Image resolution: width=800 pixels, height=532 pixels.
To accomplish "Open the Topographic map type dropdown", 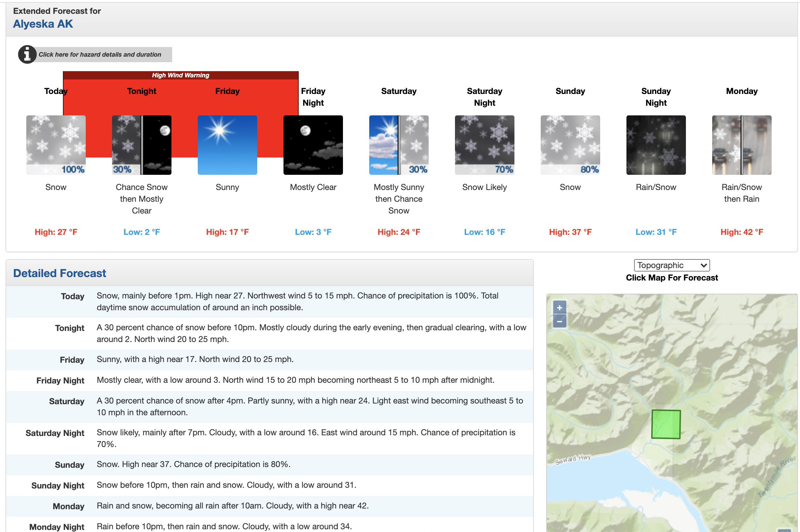I will 672,265.
